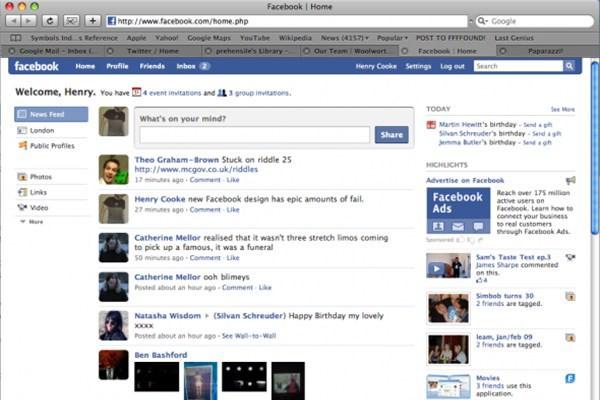This screenshot has width=600, height=400.
Task: Comment on Theo Graham-Brown's riddle post
Action: point(205,180)
